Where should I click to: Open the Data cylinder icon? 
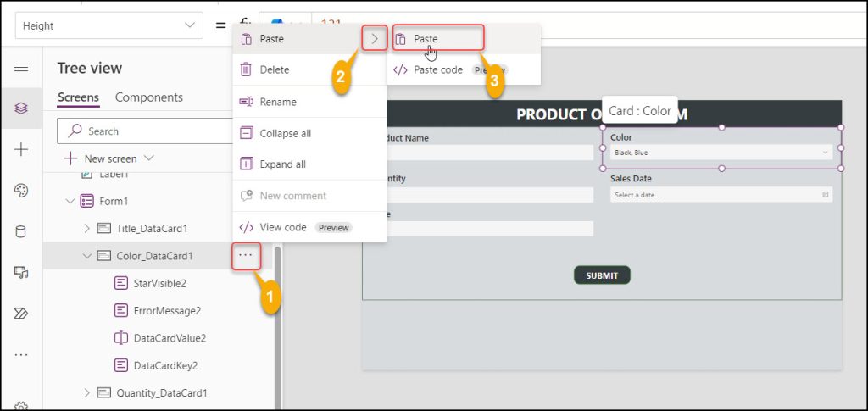click(21, 231)
